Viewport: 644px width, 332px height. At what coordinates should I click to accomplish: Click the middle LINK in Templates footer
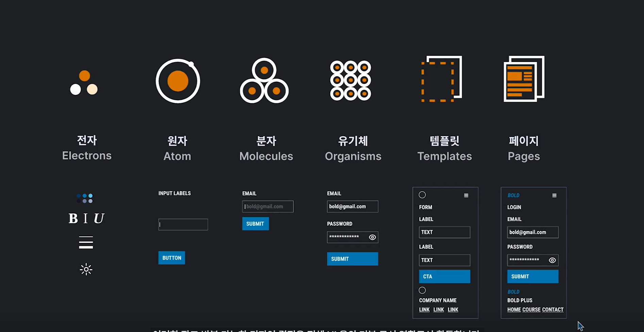pyautogui.click(x=439, y=310)
